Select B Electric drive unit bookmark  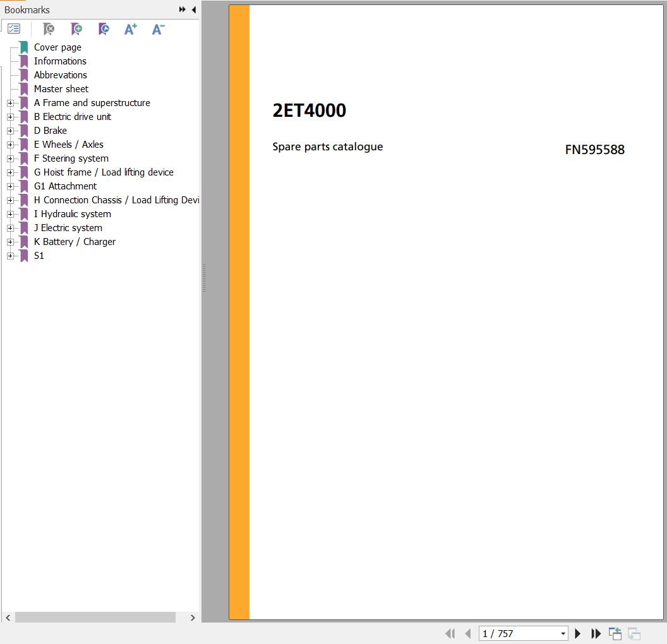click(x=72, y=116)
